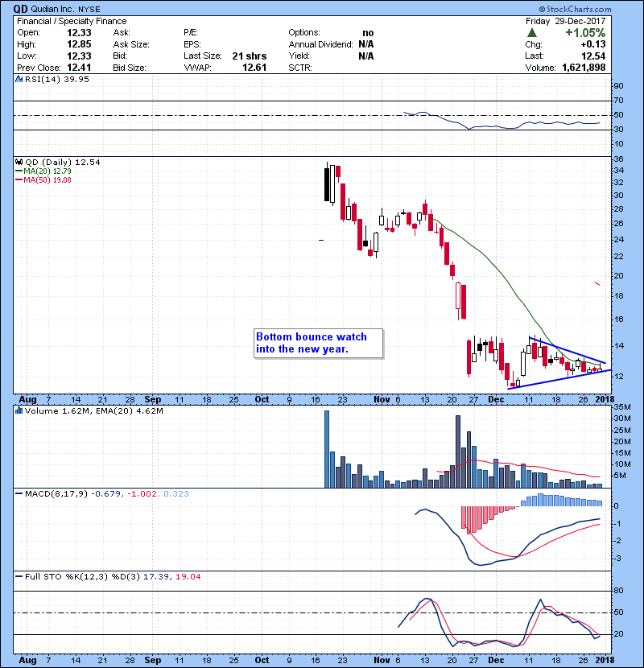The image size is (644, 668).
Task: Click the 2018 label on the bottom date axis
Action: pos(605,660)
